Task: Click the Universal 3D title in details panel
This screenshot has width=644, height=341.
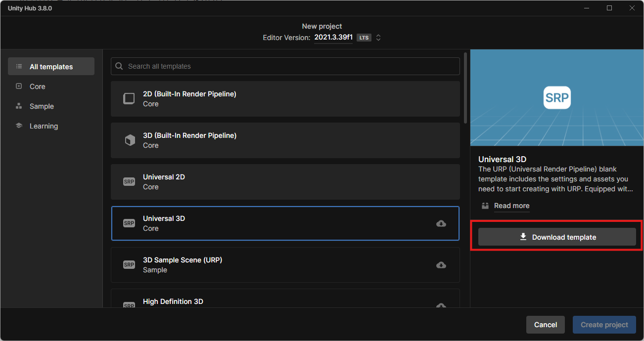Action: [x=502, y=159]
